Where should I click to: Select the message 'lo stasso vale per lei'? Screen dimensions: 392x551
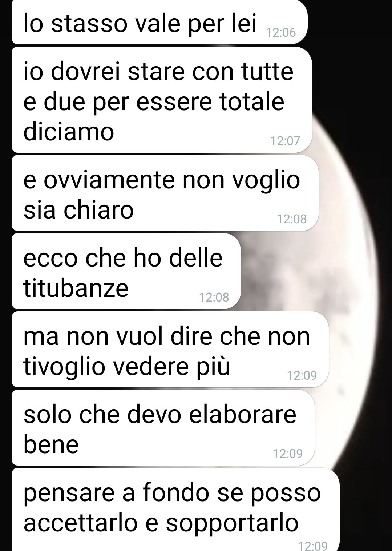159,22
